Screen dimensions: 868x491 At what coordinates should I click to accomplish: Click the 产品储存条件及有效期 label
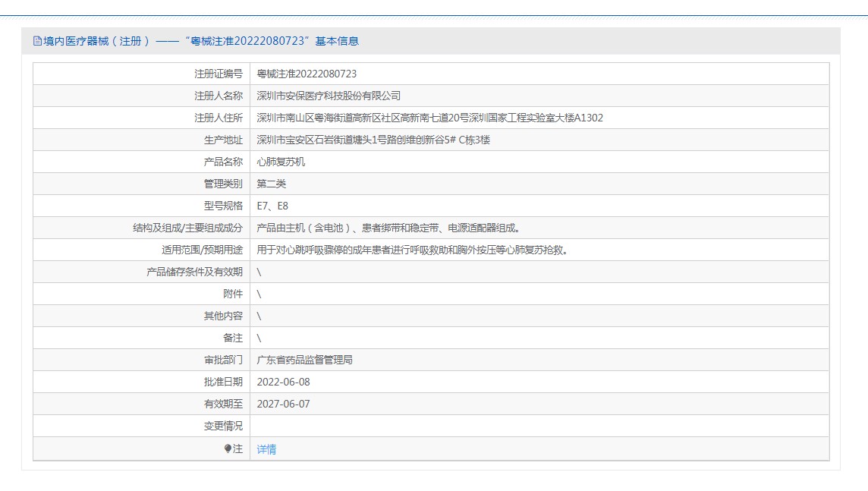(194, 272)
